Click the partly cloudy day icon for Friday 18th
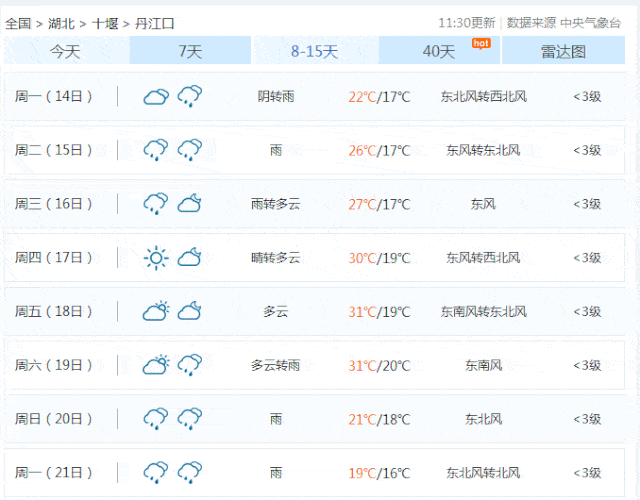This screenshot has width=640, height=500. [x=155, y=312]
